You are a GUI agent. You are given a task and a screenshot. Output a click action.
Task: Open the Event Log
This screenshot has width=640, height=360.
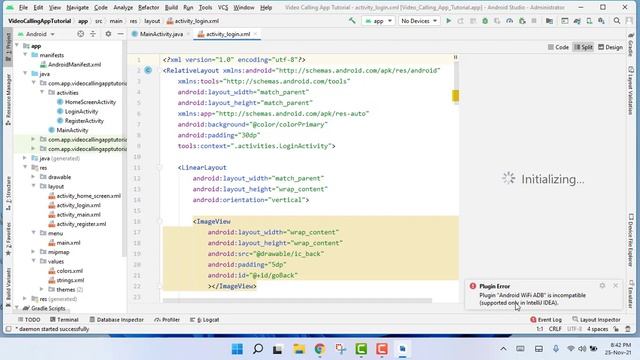(546, 320)
